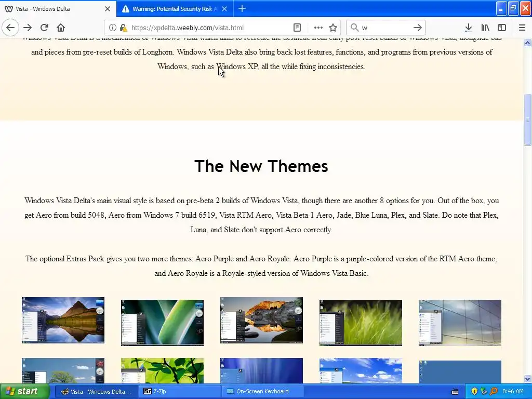Click the search box containing w
This screenshot has height=399, width=532.
385,28
